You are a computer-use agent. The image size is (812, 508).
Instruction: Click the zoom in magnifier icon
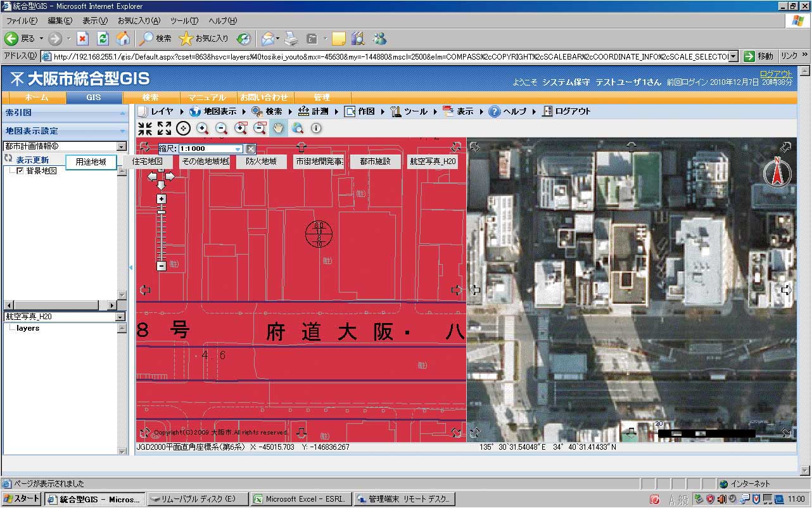pyautogui.click(x=203, y=129)
